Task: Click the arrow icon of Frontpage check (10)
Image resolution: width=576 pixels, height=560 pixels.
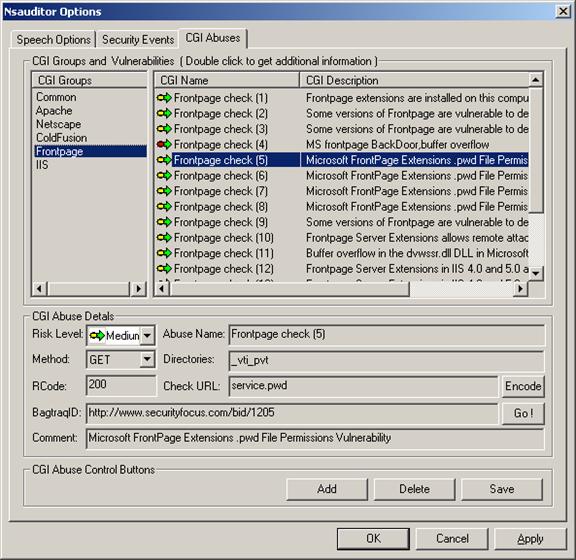Action: [x=164, y=237]
